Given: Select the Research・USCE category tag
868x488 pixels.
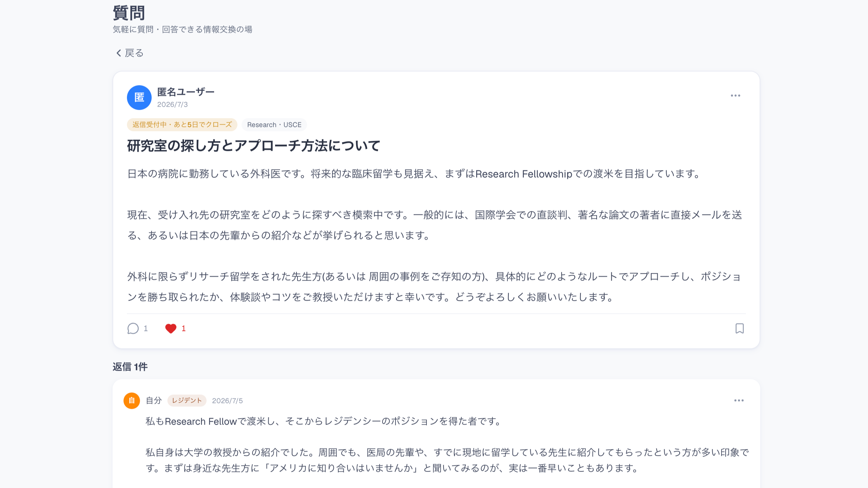Looking at the screenshot, I should click(274, 125).
